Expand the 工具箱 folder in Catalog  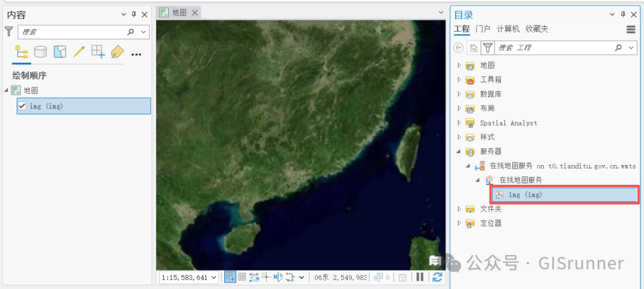point(459,80)
